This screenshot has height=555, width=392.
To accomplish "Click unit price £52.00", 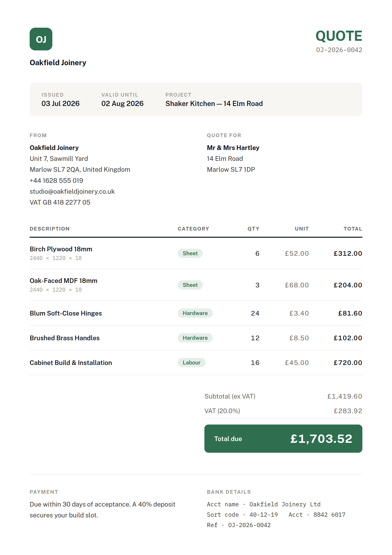I will (x=297, y=254).
